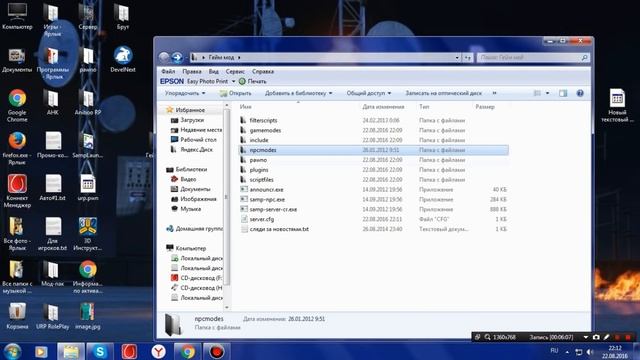This screenshot has height=360, width=640.
Task: Go forward with the Explorer Forward arrow
Action: (x=177, y=58)
